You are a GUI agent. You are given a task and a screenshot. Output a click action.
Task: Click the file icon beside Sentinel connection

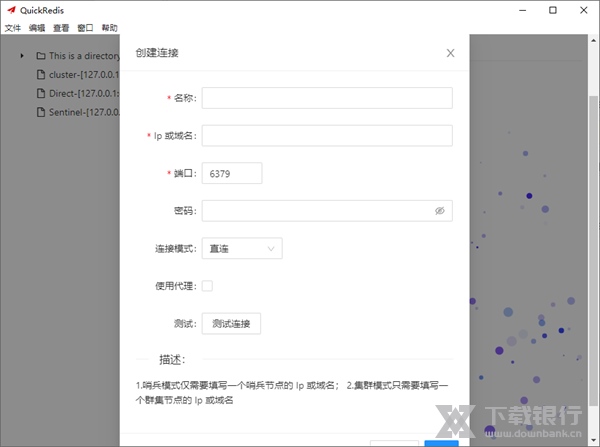(x=41, y=112)
